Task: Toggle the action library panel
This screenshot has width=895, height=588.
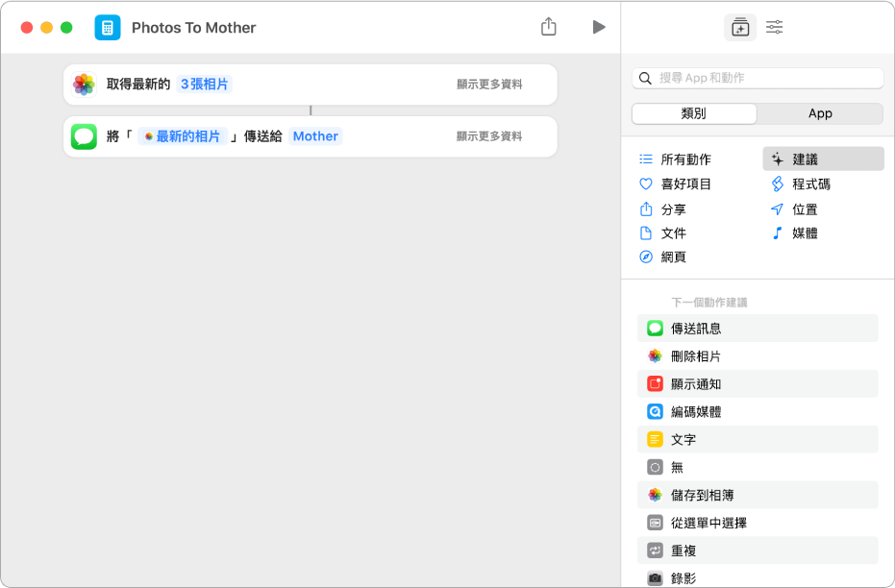Action: click(x=740, y=27)
